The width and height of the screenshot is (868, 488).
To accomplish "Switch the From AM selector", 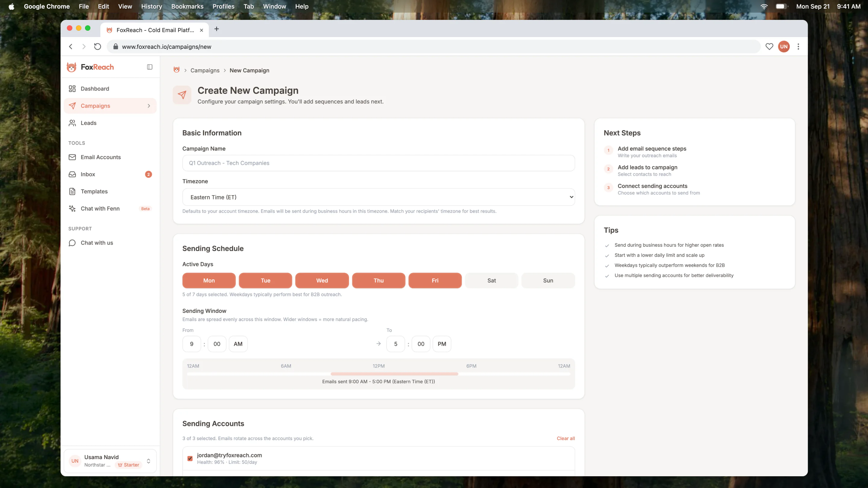I will [238, 344].
